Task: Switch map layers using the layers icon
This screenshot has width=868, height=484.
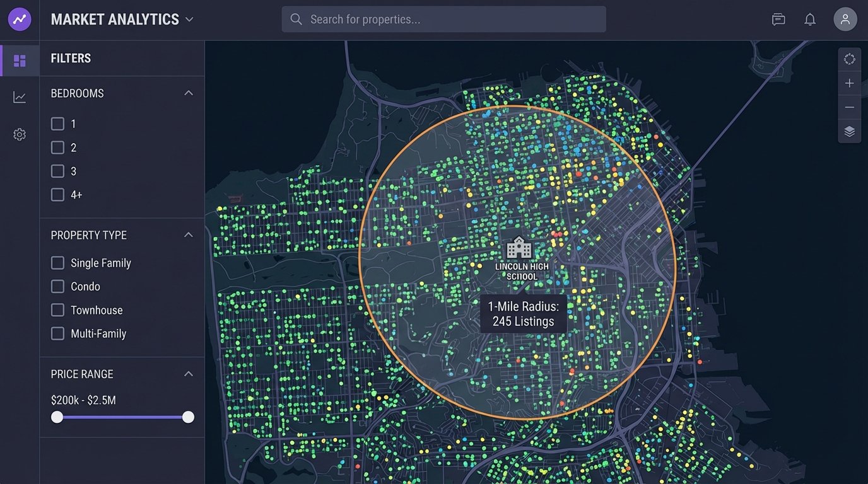Action: coord(849,130)
